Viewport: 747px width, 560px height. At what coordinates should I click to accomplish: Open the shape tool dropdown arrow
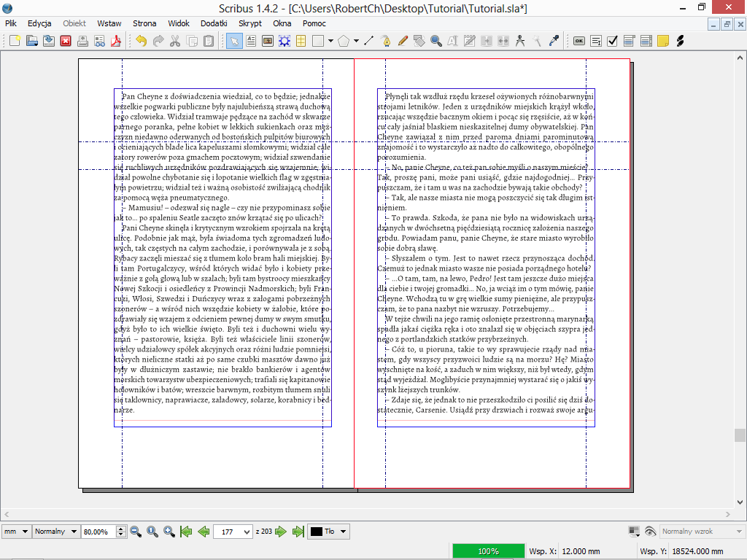click(x=330, y=41)
